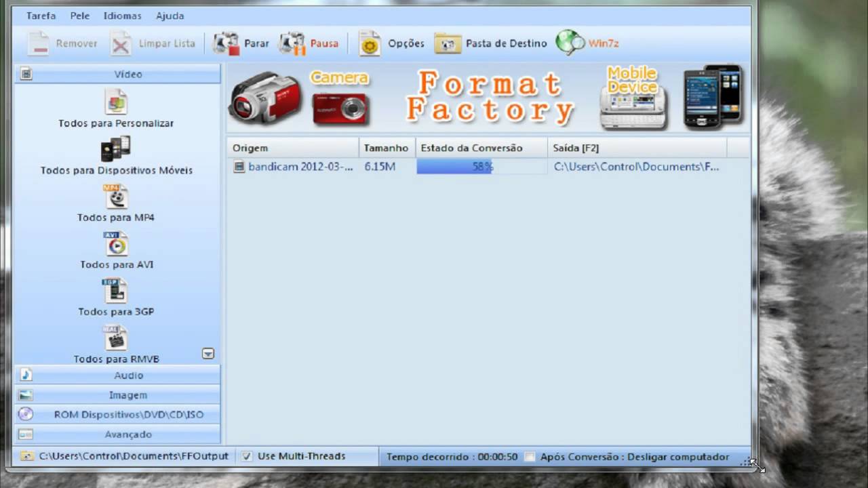Click the C:\Users\Control\Documents output cell
Viewport: 868px width, 488px height.
(636, 167)
